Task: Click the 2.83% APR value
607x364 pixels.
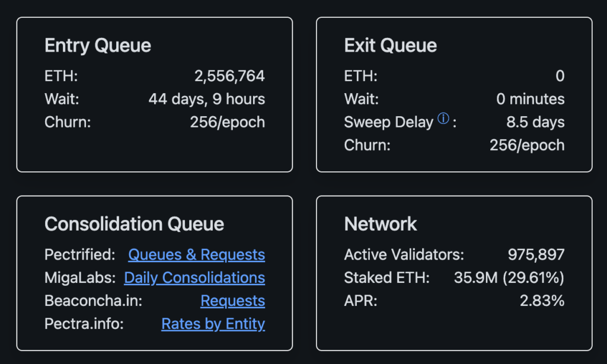Action: coord(542,301)
